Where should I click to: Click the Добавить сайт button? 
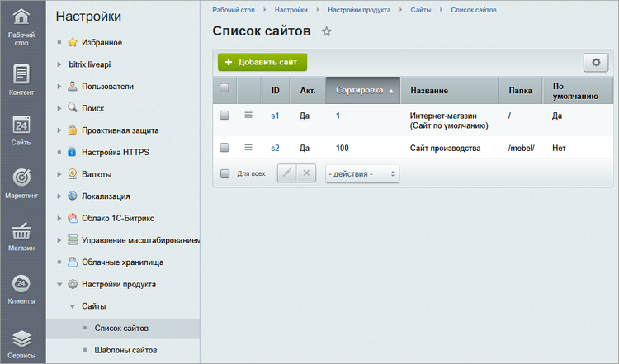coord(262,62)
